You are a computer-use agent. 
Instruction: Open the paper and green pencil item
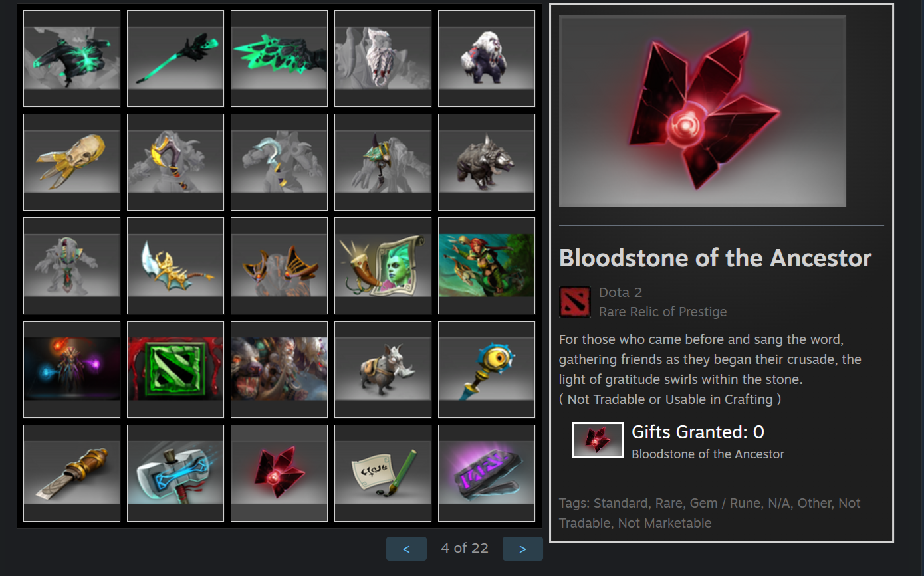click(383, 473)
